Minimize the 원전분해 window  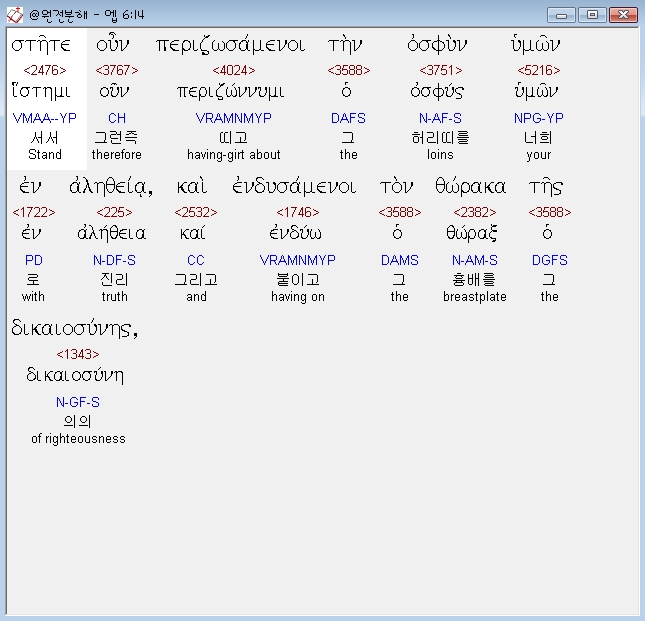(561, 15)
